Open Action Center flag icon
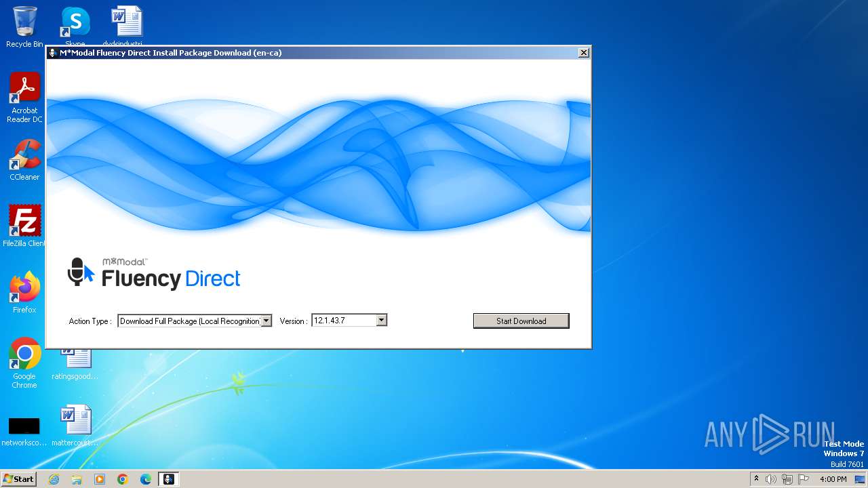This screenshot has height=488, width=868. pyautogui.click(x=804, y=479)
